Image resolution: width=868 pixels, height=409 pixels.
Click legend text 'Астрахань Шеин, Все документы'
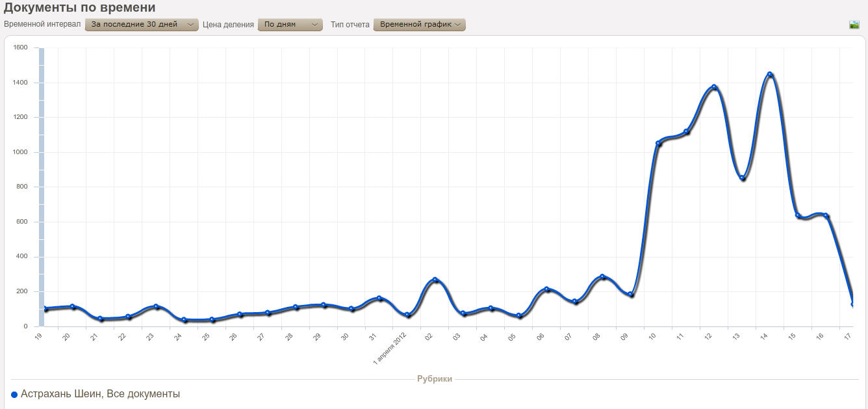[100, 394]
